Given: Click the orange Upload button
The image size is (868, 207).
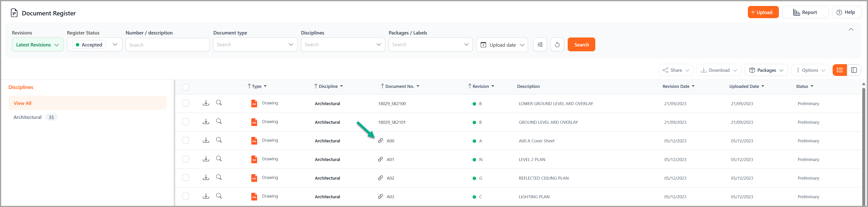Looking at the screenshot, I should pyautogui.click(x=763, y=12).
